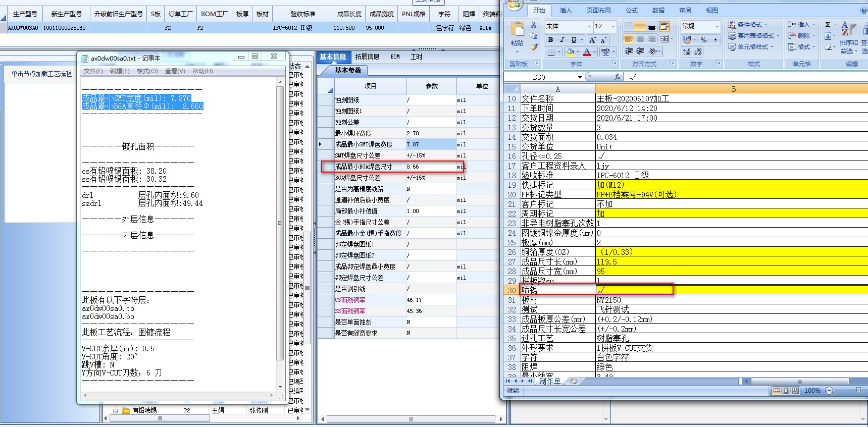Open the Name Box dropdown beside B30

[x=580, y=77]
